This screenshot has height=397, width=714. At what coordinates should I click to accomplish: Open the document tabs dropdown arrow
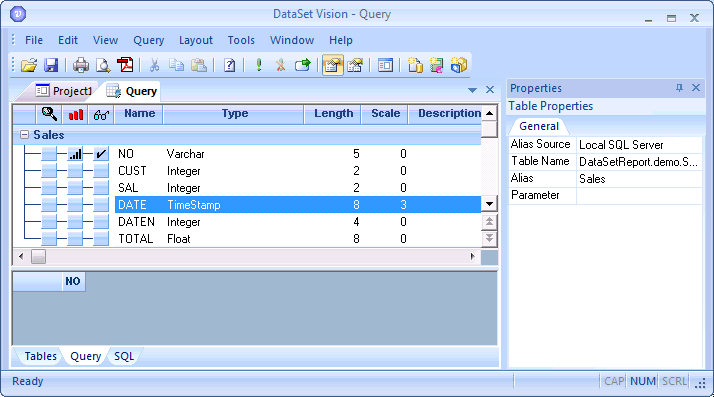[473, 90]
